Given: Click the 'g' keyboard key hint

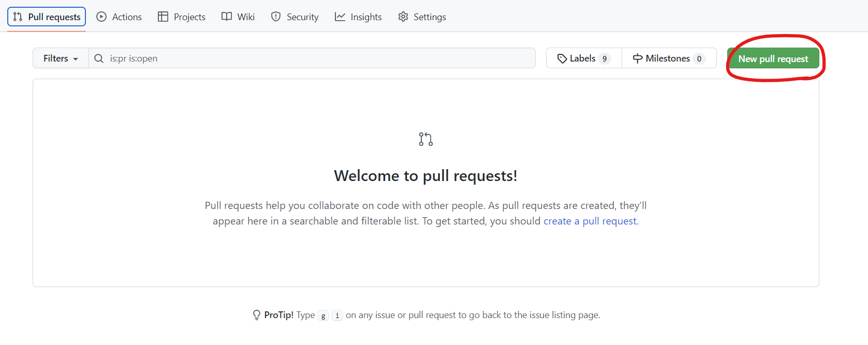Looking at the screenshot, I should (x=323, y=316).
